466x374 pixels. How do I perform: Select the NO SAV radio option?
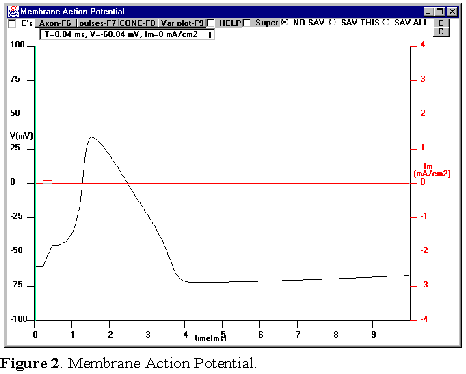pos(284,22)
